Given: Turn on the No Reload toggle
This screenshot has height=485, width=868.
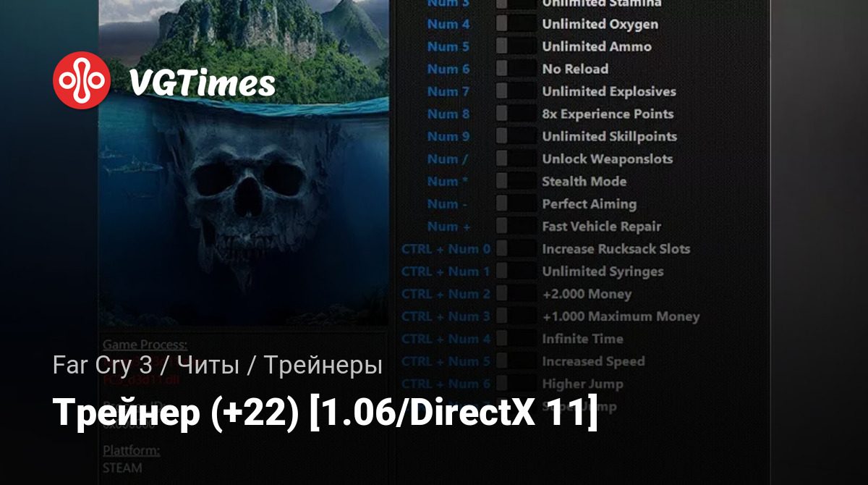Looking at the screenshot, I should [516, 69].
